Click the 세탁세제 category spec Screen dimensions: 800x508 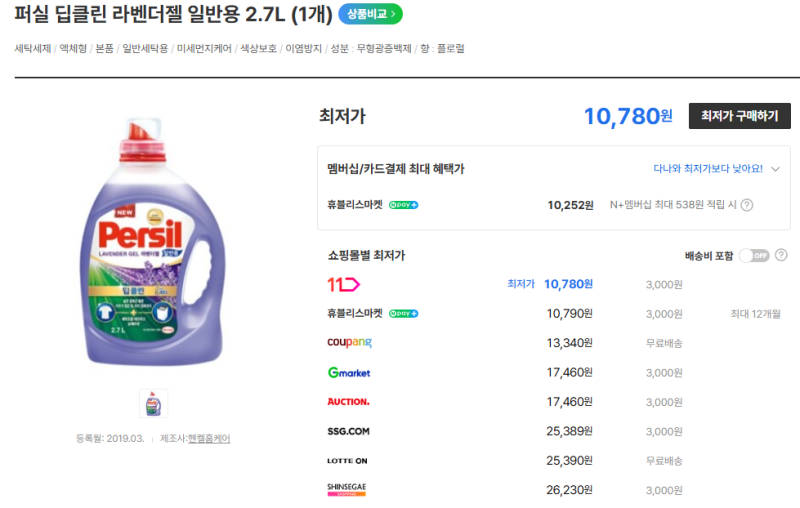point(33,48)
